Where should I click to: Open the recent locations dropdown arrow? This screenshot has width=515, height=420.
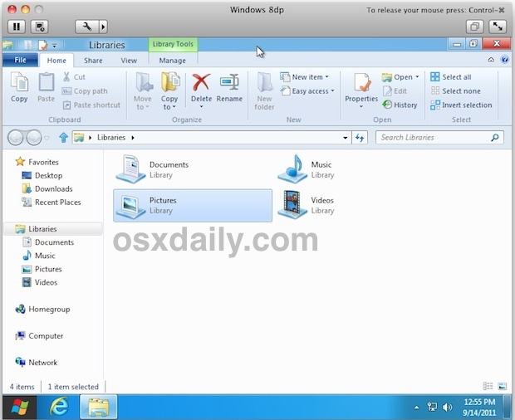[x=47, y=138]
